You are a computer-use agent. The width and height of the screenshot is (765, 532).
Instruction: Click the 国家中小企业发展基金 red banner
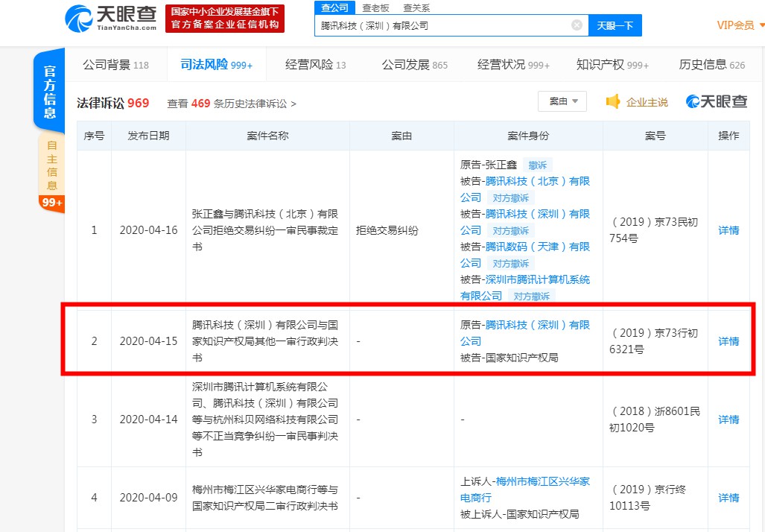click(x=225, y=19)
